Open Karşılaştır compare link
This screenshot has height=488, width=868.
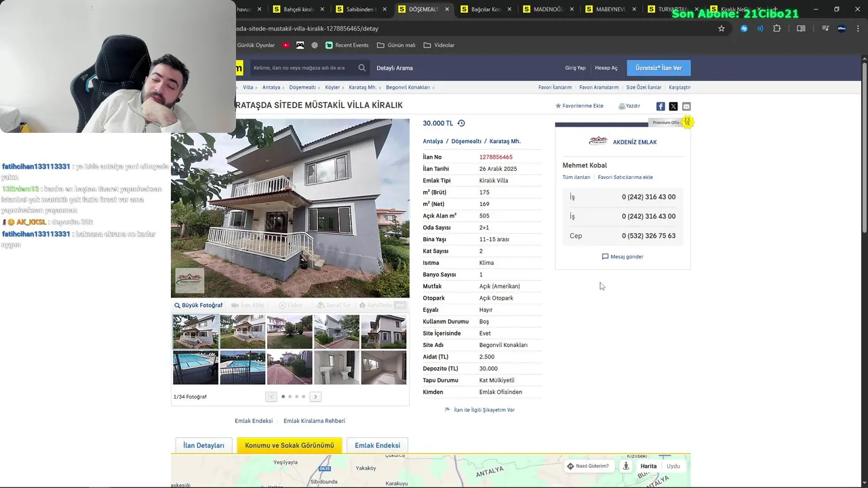tap(679, 87)
